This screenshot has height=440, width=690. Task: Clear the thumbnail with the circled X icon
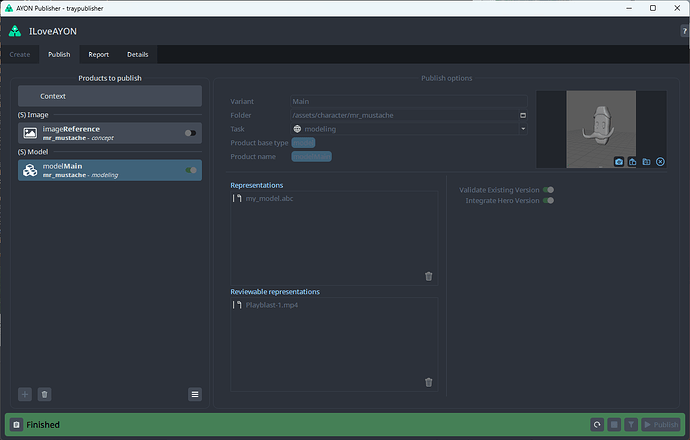[660, 162]
